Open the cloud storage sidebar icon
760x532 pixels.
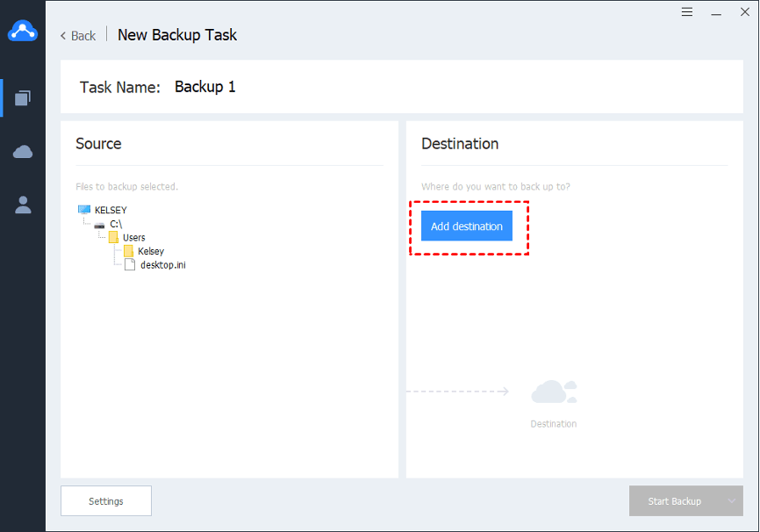pyautogui.click(x=23, y=152)
